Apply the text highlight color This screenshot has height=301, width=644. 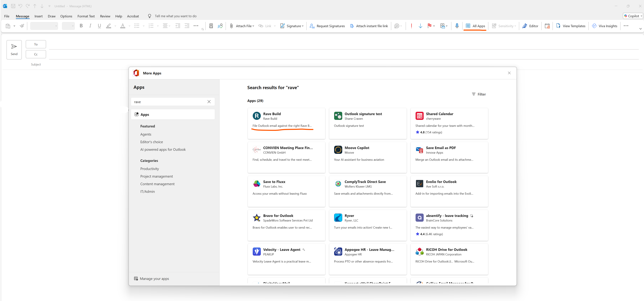coord(109,26)
